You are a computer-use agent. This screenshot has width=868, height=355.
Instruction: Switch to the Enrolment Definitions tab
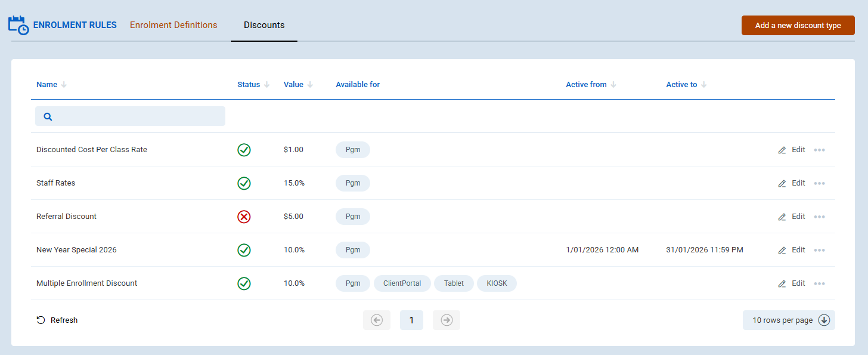(173, 25)
